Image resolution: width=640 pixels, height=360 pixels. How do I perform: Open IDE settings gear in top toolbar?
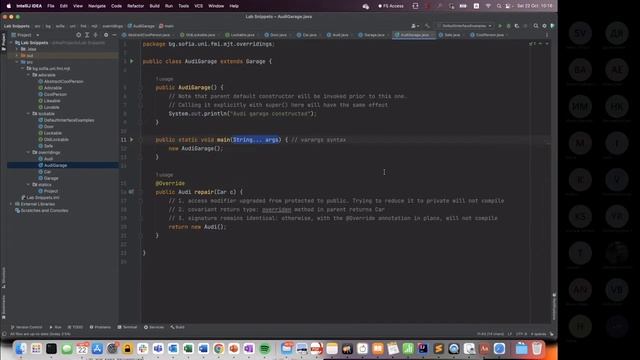pyautogui.click(x=544, y=26)
